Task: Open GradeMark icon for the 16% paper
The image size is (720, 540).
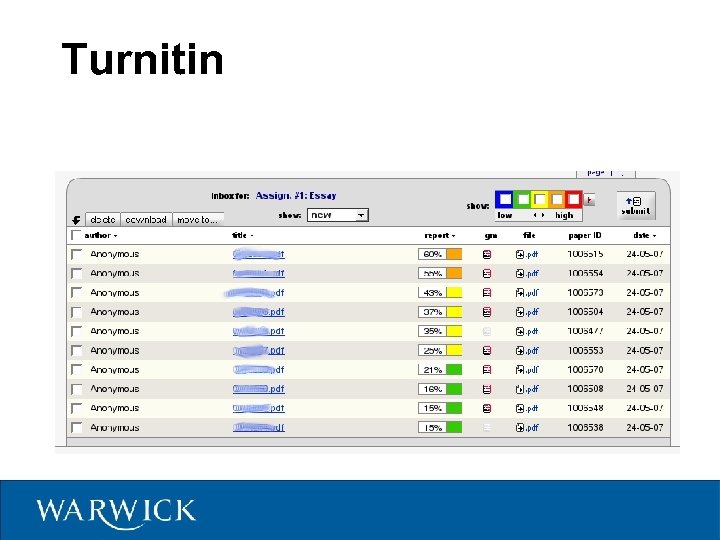Action: [x=487, y=389]
